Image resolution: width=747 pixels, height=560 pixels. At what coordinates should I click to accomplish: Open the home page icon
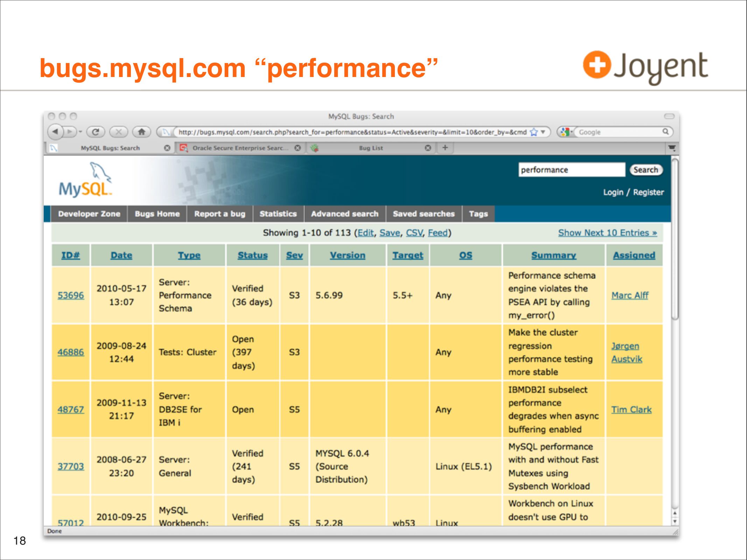[x=141, y=132]
